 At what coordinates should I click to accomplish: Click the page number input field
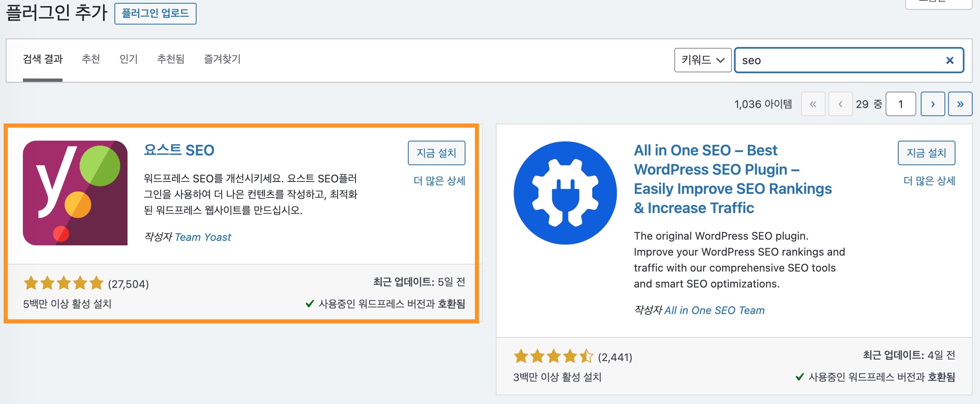click(x=901, y=104)
